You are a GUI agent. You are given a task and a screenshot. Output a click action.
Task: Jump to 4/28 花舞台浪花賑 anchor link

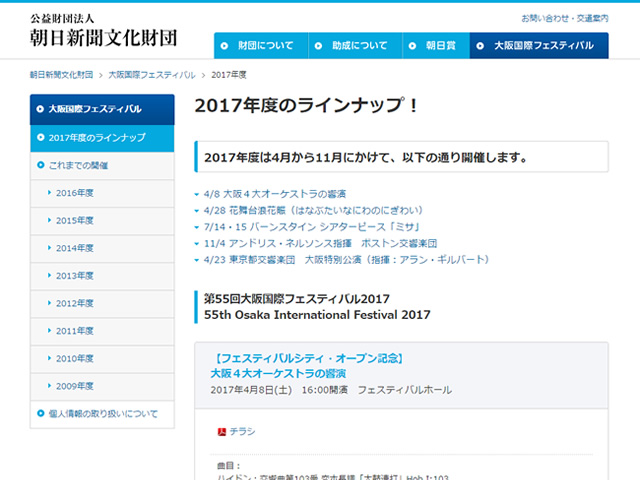pos(313,210)
